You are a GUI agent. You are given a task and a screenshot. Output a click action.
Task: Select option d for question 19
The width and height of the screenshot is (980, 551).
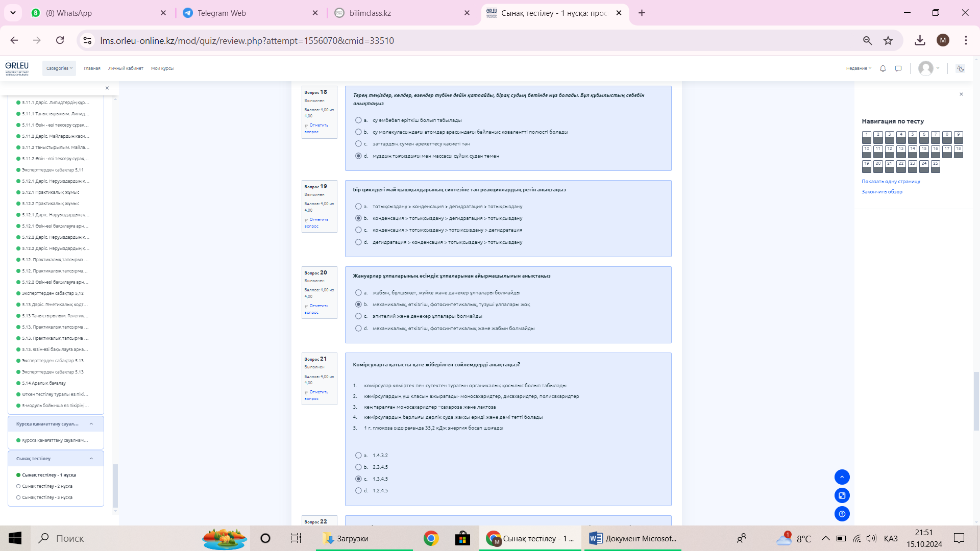pyautogui.click(x=358, y=242)
